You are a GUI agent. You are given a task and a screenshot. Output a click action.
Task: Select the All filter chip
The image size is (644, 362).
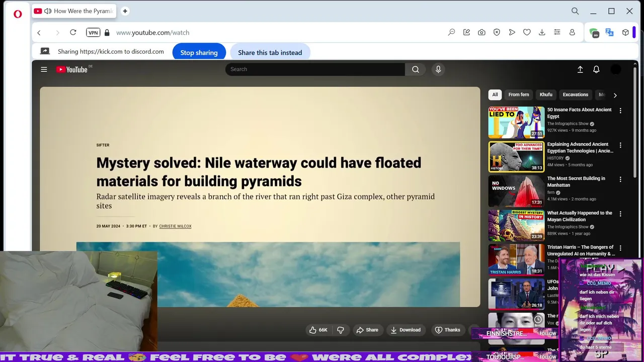[495, 95]
